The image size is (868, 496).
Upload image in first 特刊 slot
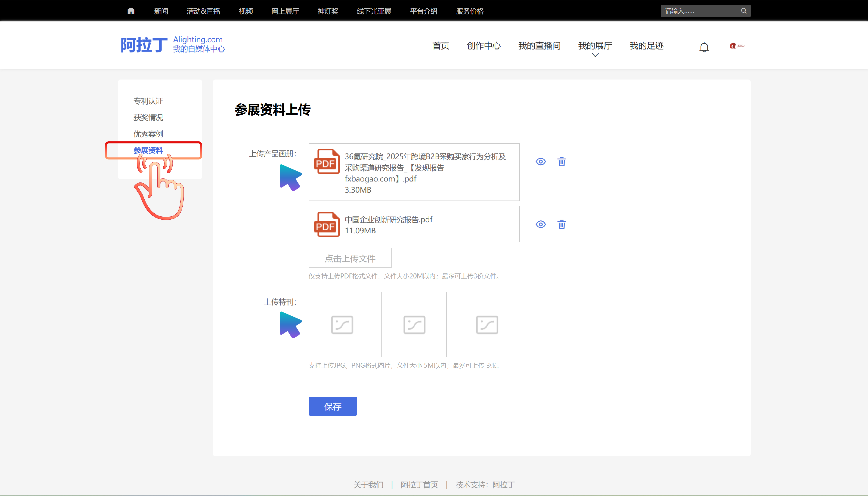tap(341, 324)
